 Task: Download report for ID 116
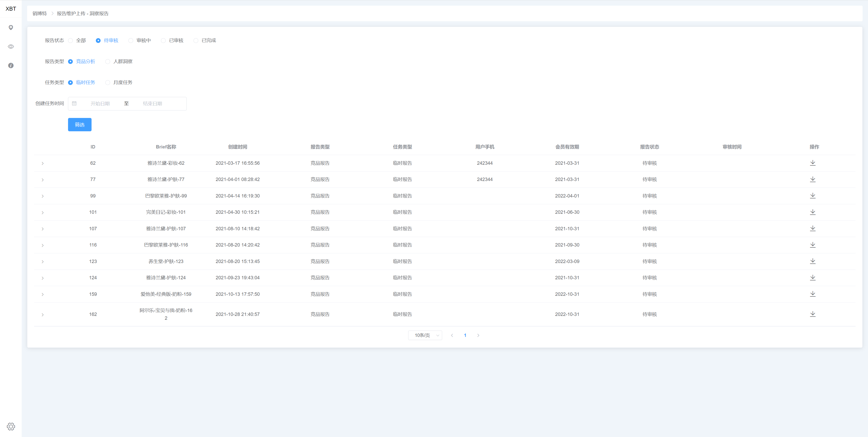click(812, 245)
